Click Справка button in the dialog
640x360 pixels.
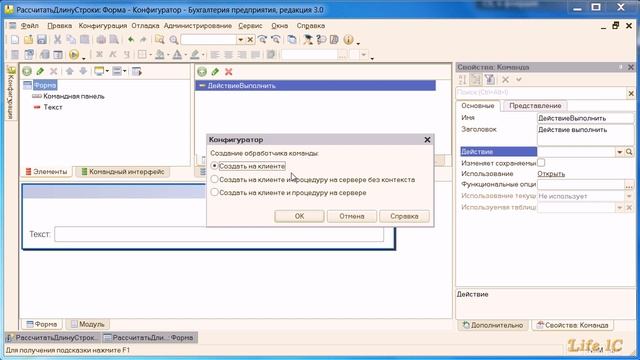pyautogui.click(x=404, y=216)
